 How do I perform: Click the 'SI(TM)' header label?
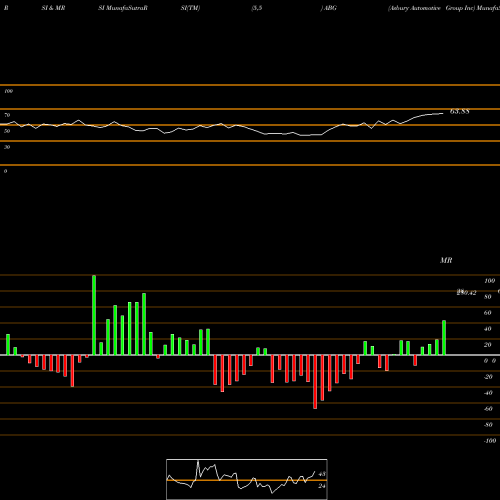(190, 8)
